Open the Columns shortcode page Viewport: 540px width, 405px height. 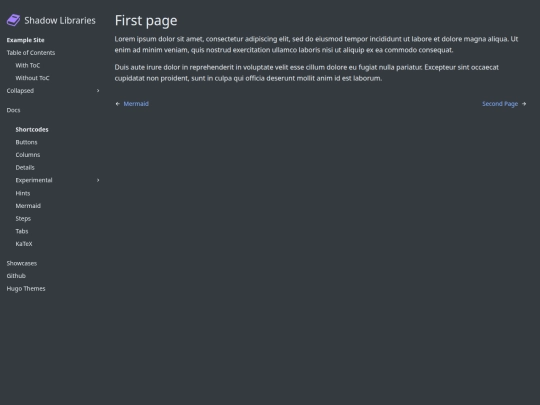tap(28, 155)
